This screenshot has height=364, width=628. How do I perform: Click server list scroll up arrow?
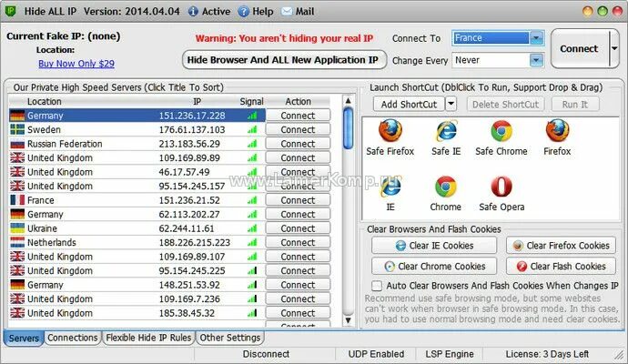click(348, 100)
